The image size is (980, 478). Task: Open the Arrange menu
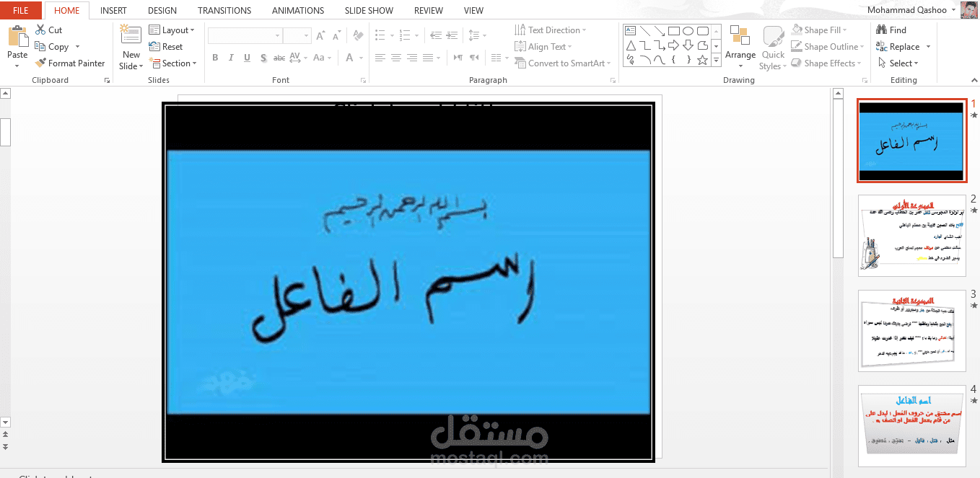(x=740, y=47)
